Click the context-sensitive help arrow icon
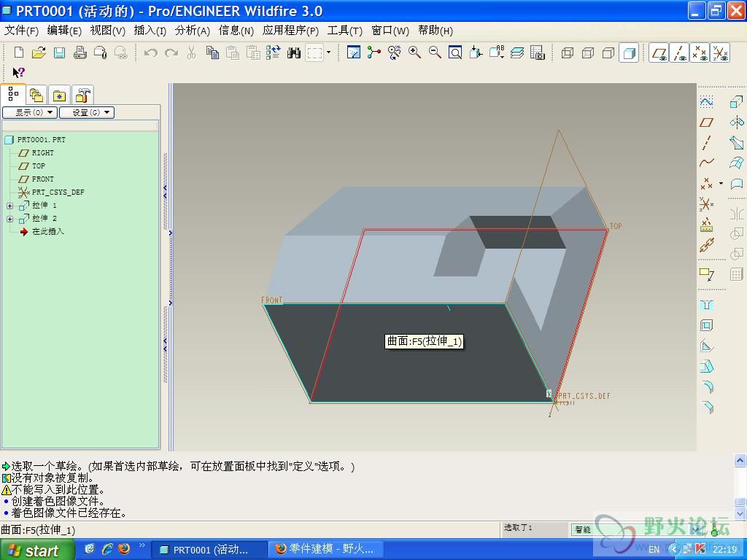The height and width of the screenshot is (560, 747). 18,72
